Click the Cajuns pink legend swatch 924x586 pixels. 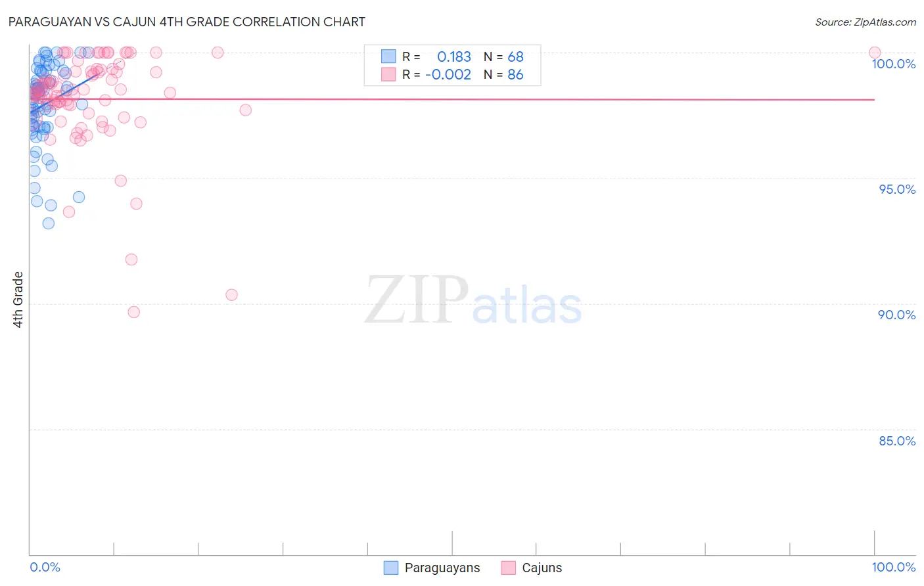coord(508,568)
